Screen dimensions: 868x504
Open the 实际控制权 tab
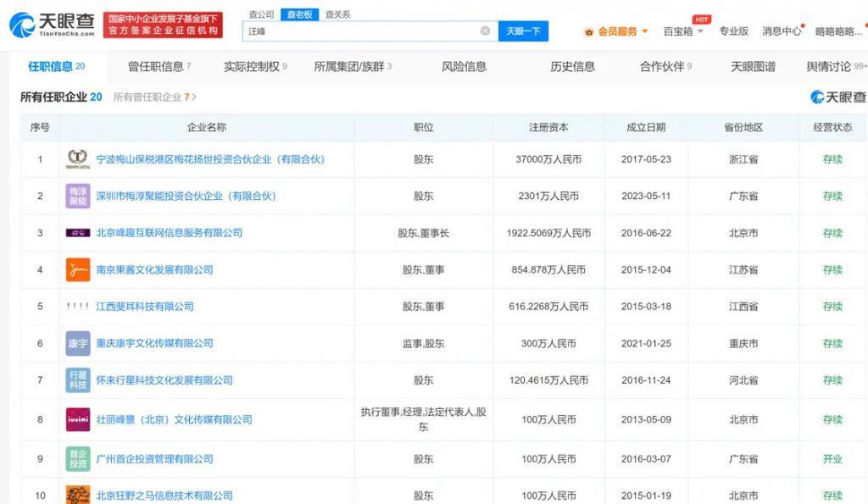[255, 66]
